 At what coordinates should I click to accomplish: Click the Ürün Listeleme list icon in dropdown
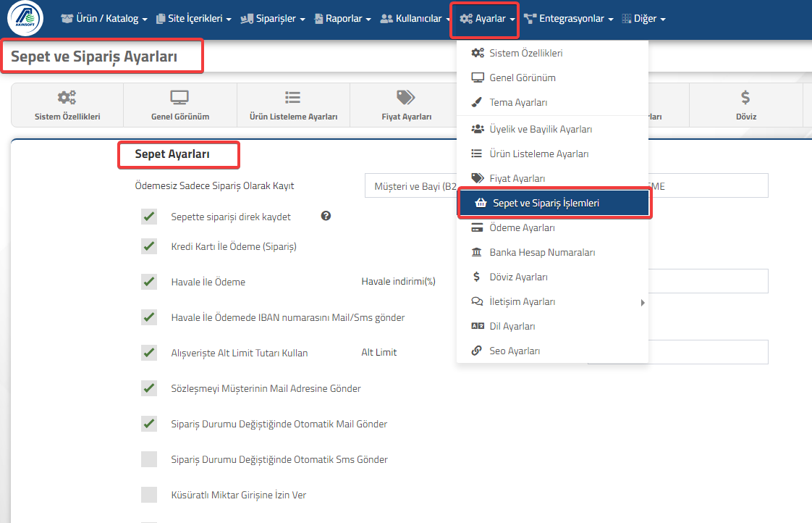[x=476, y=154]
